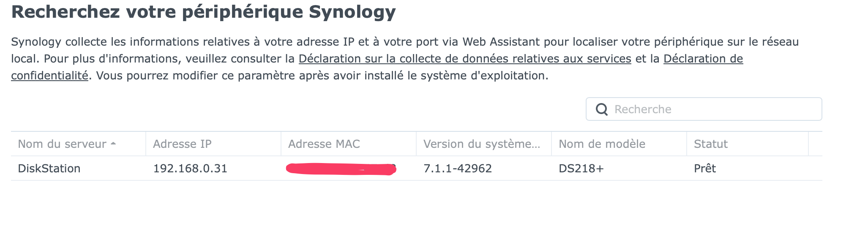
Task: Sort by the Adresse MAC column header
Action: click(324, 144)
